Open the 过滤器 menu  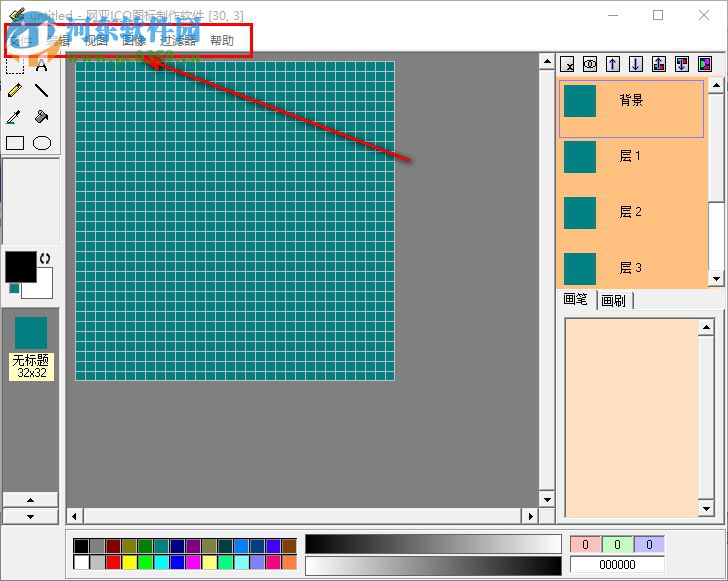178,40
